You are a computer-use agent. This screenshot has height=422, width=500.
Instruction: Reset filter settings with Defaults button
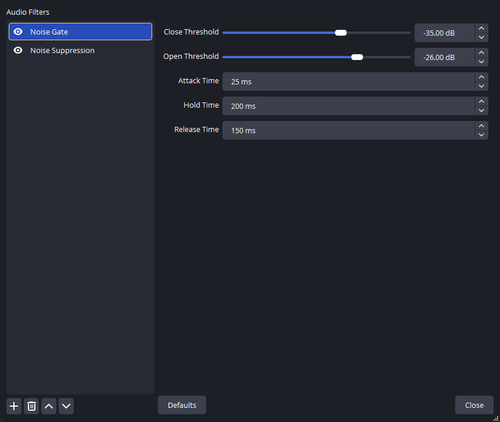(182, 405)
